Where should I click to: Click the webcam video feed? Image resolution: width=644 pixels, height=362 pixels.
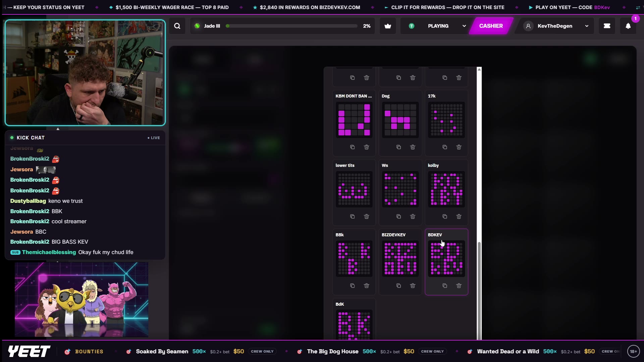[x=85, y=72]
